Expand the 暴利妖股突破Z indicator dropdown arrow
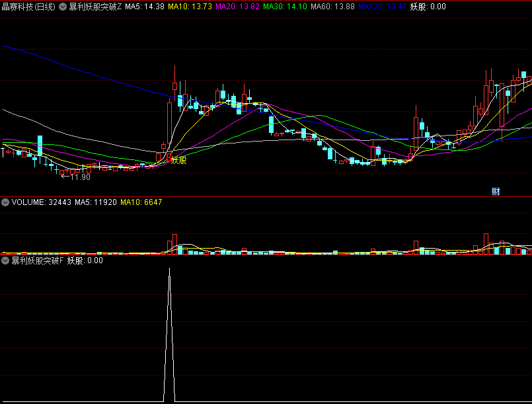The width and height of the screenshot is (532, 404). pos(63,7)
